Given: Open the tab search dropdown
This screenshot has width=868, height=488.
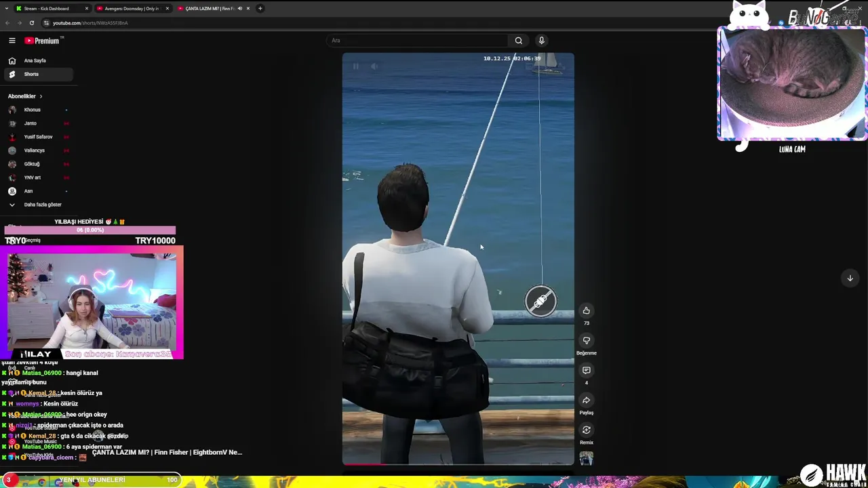Looking at the screenshot, I should [x=7, y=9].
